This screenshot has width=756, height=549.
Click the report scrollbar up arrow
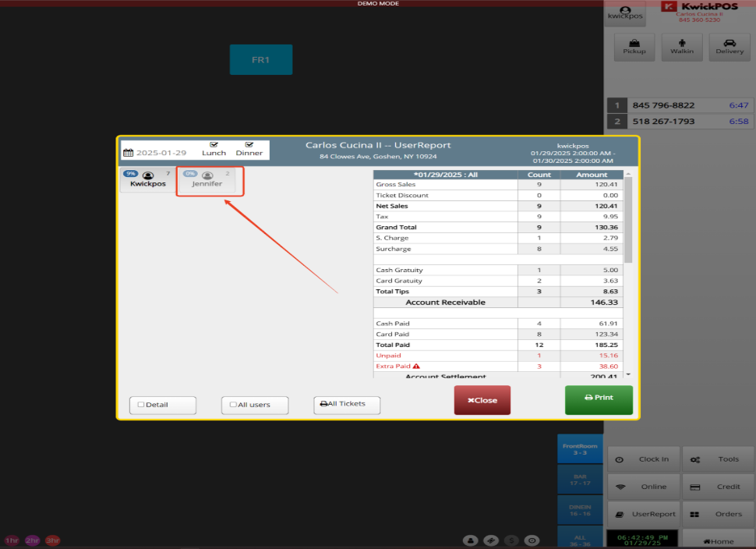tap(628, 174)
